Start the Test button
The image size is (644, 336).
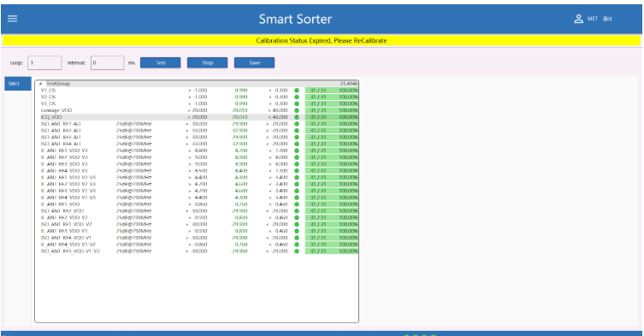click(x=161, y=63)
